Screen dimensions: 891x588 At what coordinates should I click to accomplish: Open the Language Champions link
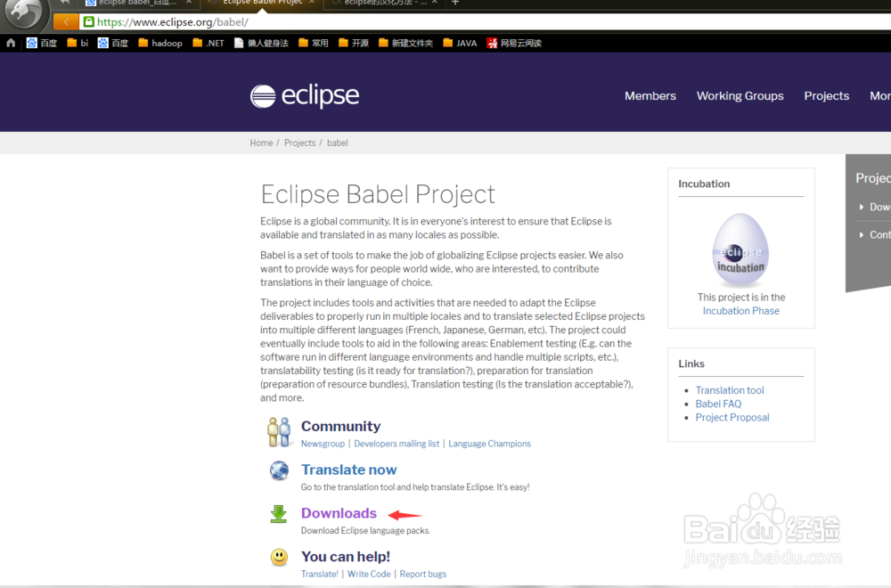click(489, 444)
